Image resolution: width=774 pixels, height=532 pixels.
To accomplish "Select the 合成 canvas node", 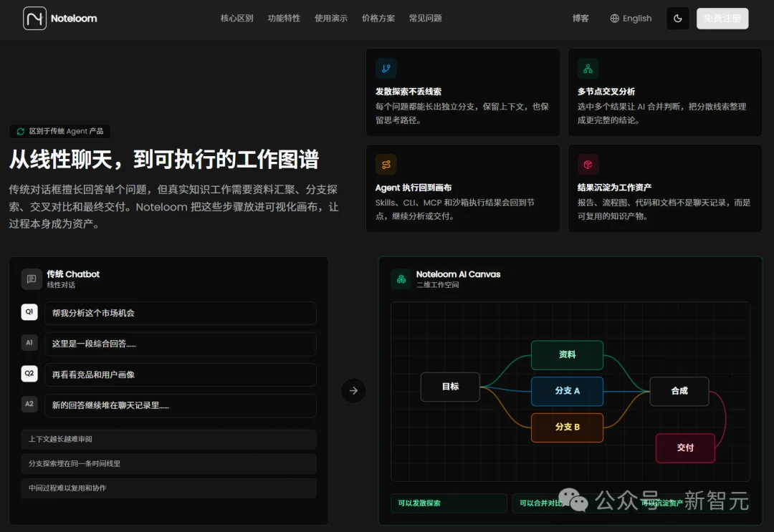I will pos(679,391).
